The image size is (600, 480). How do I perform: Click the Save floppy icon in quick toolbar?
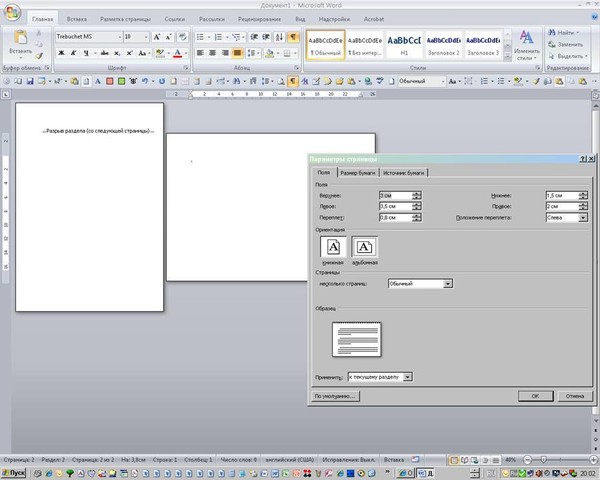pyautogui.click(x=30, y=81)
